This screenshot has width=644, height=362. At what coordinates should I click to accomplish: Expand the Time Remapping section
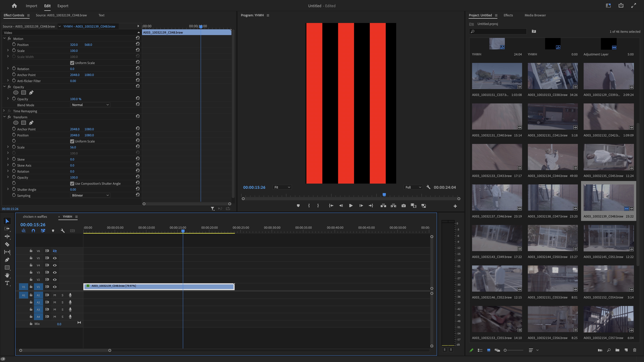tap(4, 111)
